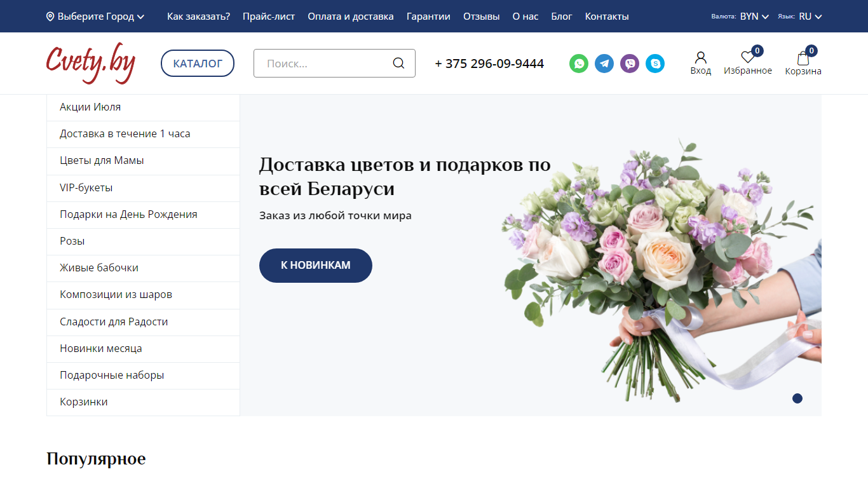Open О нас page

(526, 17)
